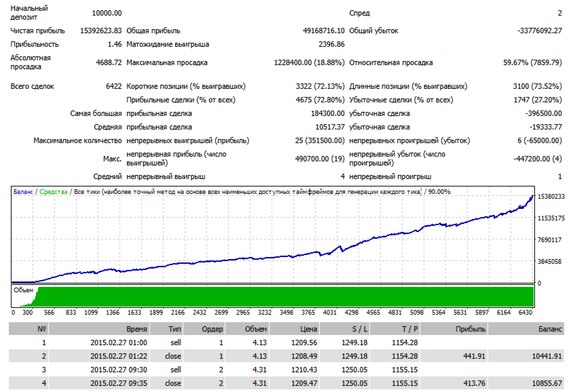Click the 'Объем' label in the volume chart

click(x=23, y=290)
